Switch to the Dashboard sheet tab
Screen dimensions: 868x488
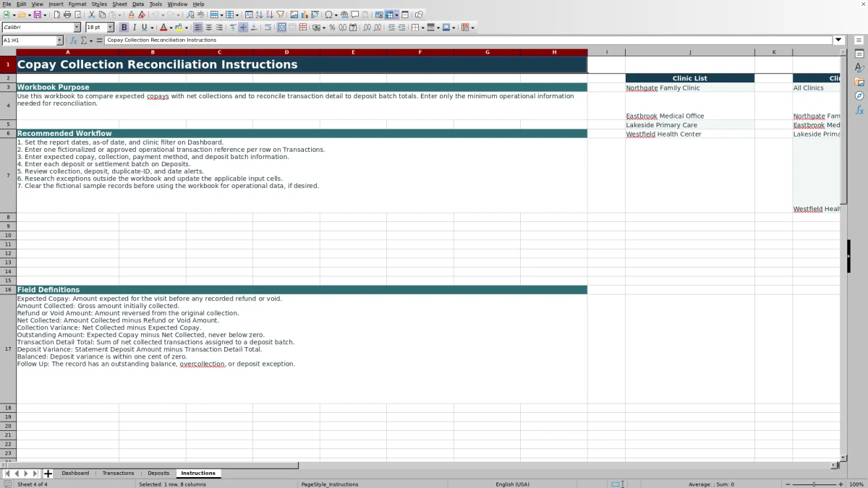pos(75,474)
